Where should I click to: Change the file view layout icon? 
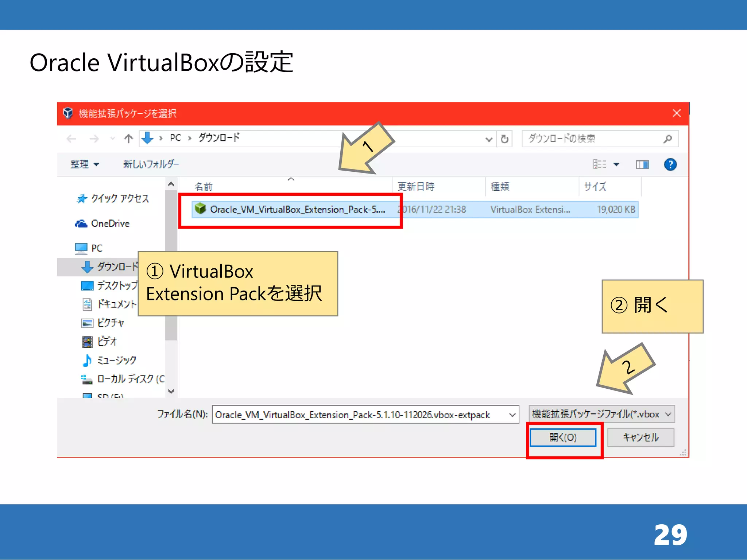pyautogui.click(x=600, y=164)
